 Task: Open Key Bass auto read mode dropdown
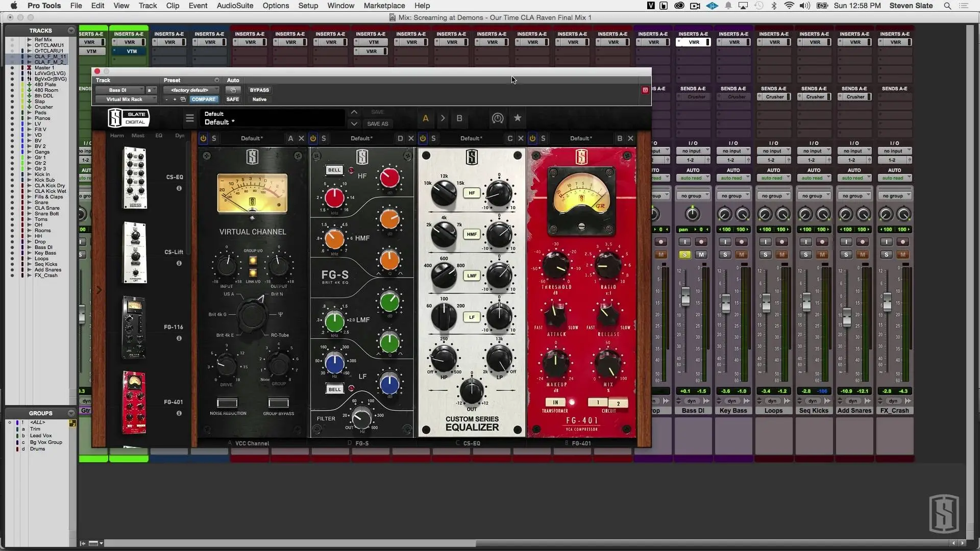[x=733, y=178]
